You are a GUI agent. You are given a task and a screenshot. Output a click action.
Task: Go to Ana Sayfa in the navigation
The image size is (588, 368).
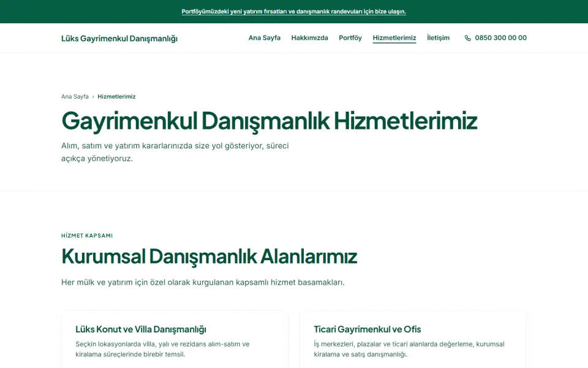265,38
